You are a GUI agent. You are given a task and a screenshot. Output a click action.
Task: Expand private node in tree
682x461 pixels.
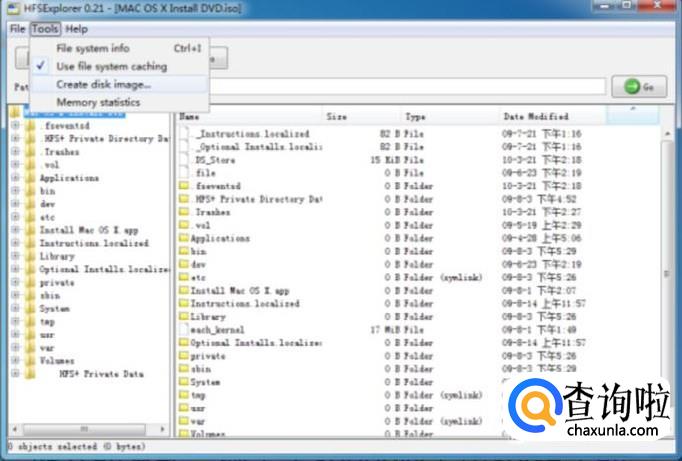pyautogui.click(x=16, y=282)
